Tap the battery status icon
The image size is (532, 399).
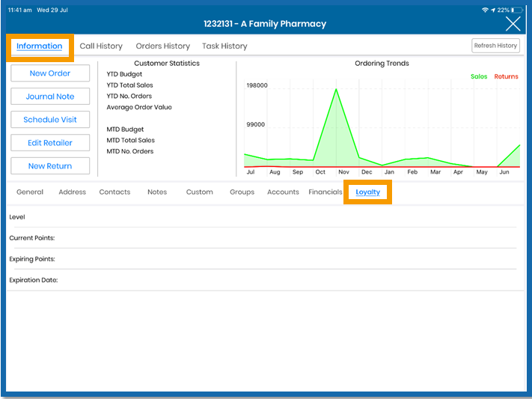point(517,10)
